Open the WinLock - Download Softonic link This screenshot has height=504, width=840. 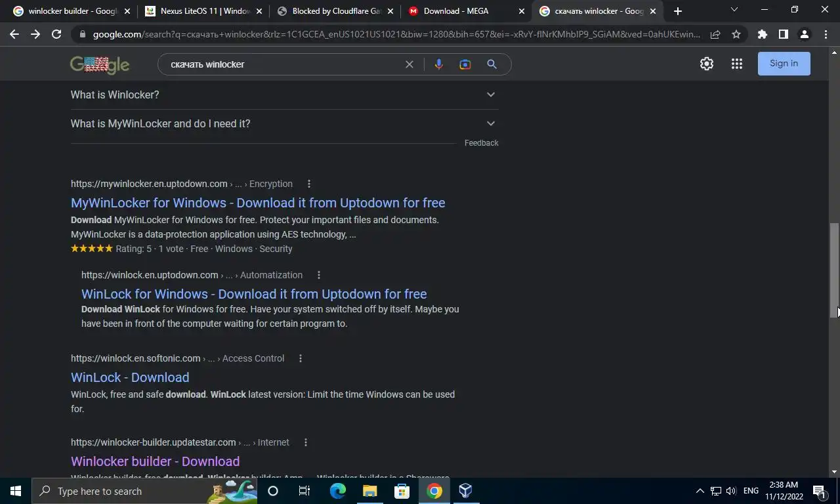[130, 377]
